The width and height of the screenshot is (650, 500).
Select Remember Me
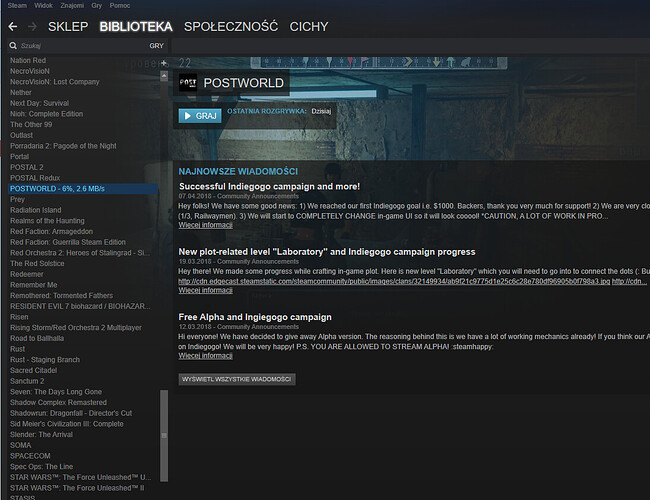point(34,285)
